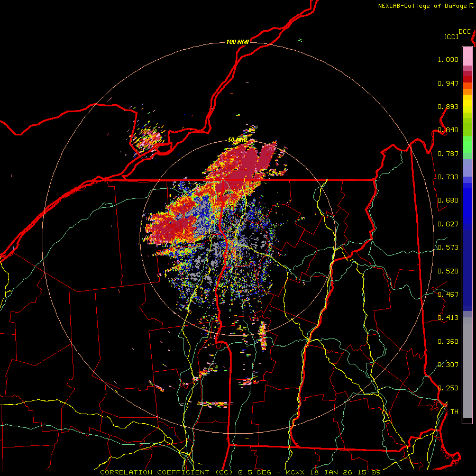Select the 0.947 legend value
The height and width of the screenshot is (476, 476).
(x=448, y=83)
